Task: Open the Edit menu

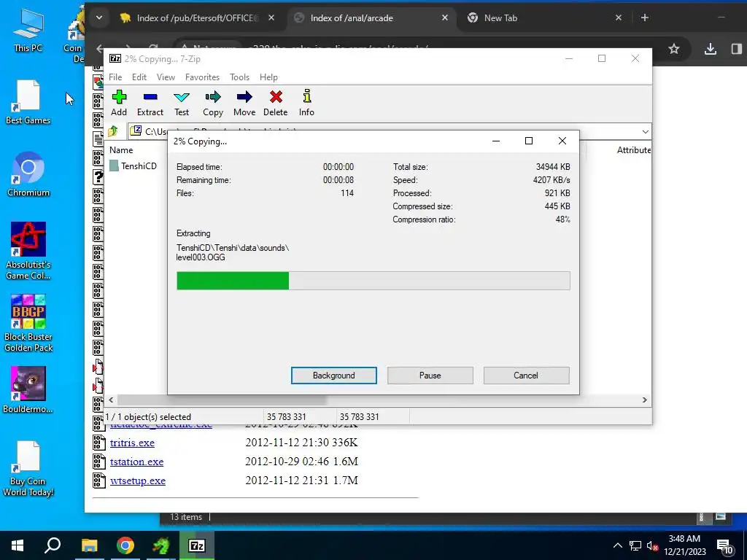Action: pyautogui.click(x=139, y=77)
